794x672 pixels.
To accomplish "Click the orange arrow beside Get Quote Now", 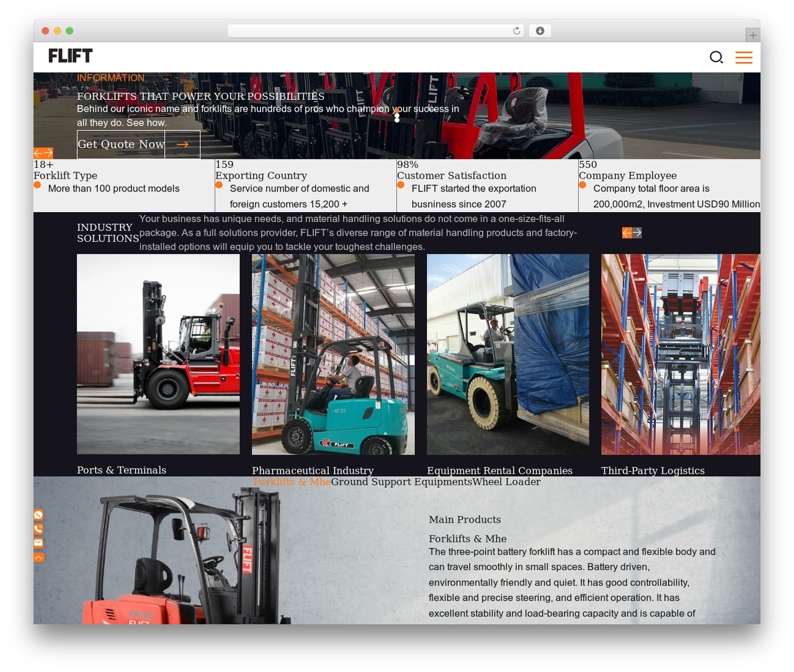I will point(182,144).
